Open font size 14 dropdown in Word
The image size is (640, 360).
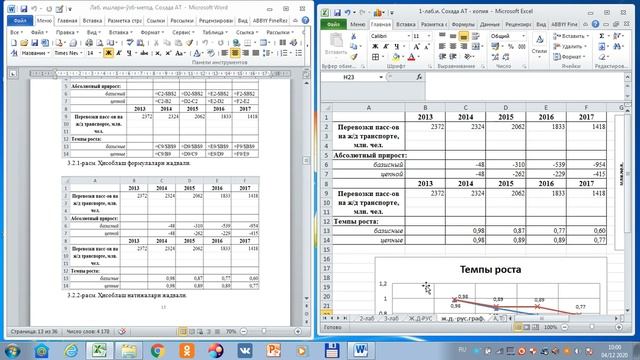click(100, 53)
